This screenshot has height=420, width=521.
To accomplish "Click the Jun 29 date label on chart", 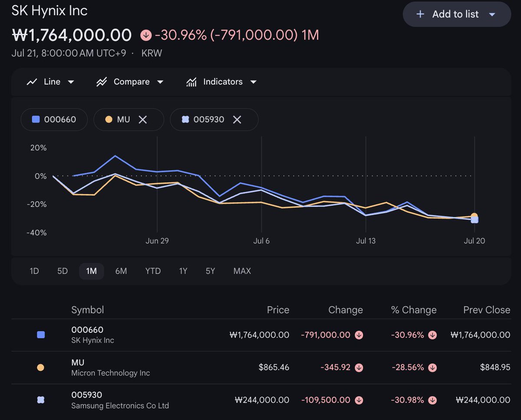I will tap(157, 241).
